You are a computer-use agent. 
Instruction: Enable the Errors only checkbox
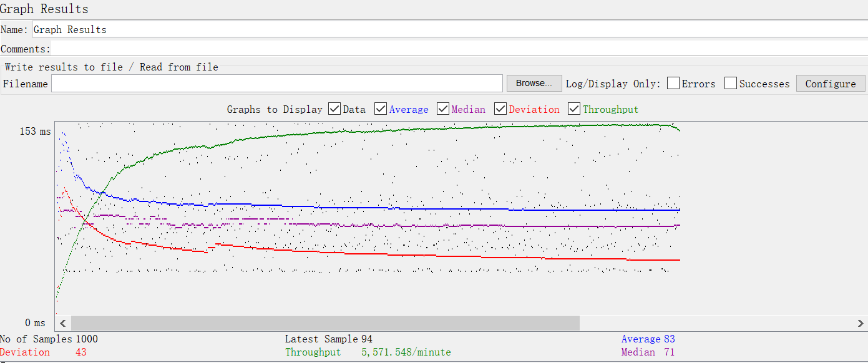[x=673, y=84]
